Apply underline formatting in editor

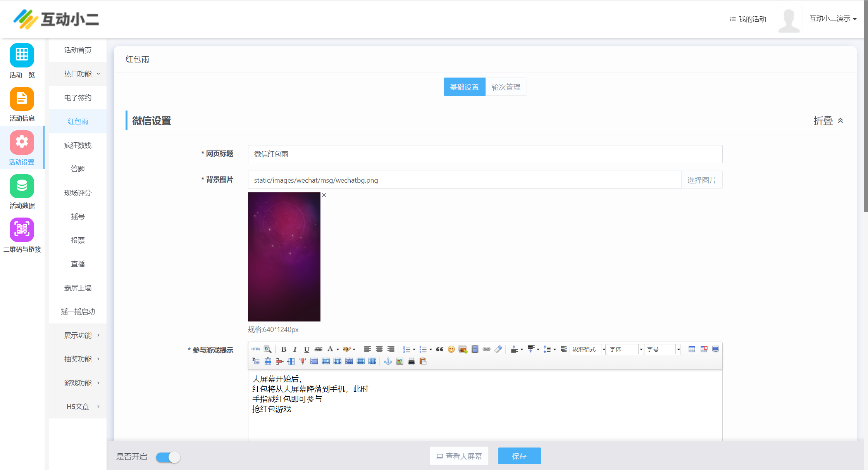click(307, 349)
